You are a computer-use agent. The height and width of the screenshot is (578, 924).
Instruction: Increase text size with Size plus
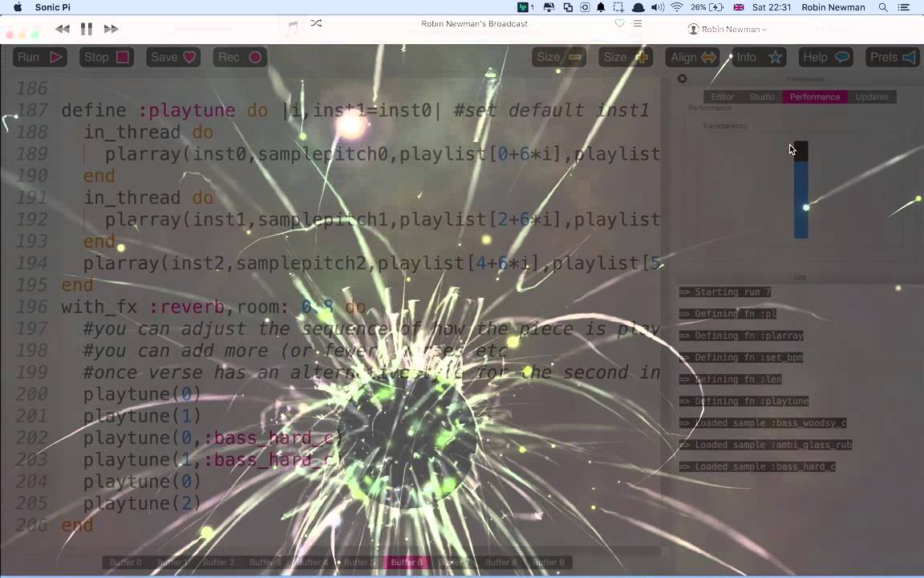626,57
